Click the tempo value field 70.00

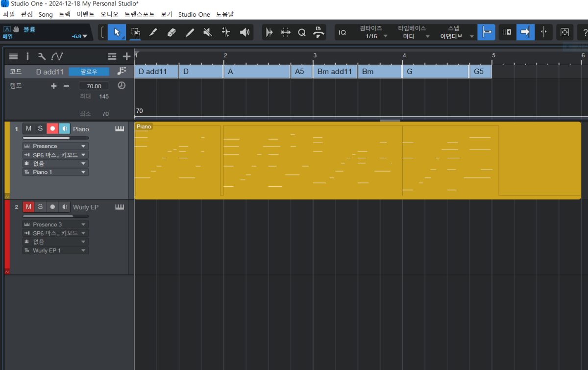click(x=94, y=86)
